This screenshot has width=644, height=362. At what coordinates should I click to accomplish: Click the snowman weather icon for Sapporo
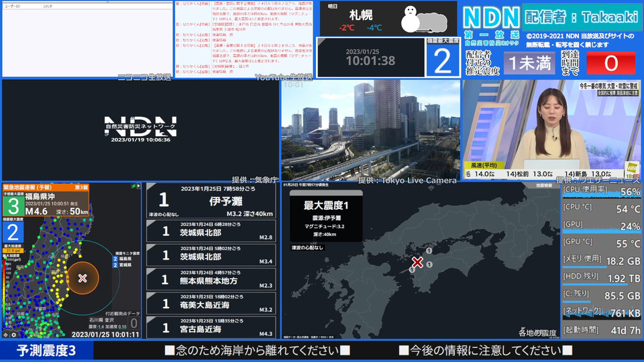click(x=410, y=19)
